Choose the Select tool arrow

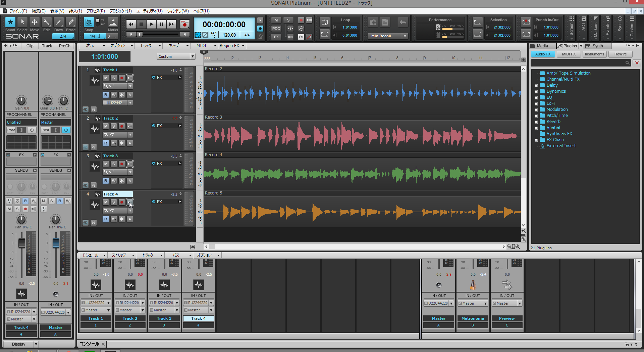click(22, 22)
